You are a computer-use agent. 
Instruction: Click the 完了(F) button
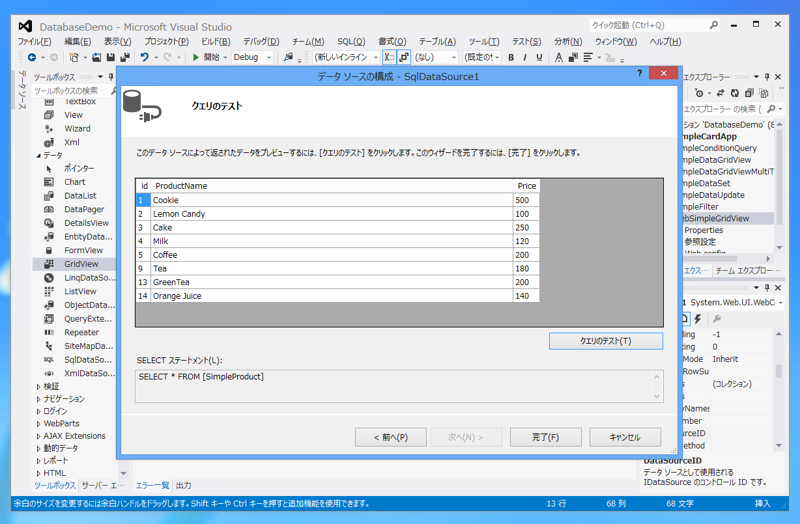tap(545, 437)
